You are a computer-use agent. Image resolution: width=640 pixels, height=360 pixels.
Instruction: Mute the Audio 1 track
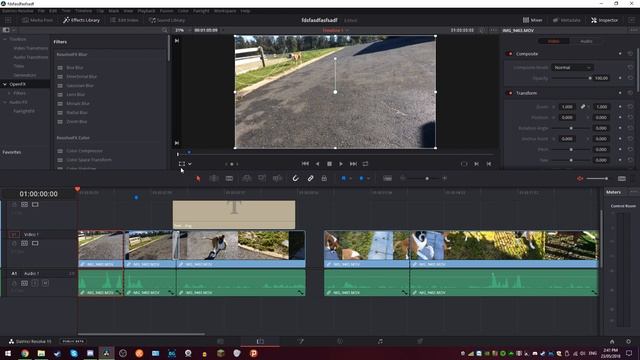[x=45, y=283]
